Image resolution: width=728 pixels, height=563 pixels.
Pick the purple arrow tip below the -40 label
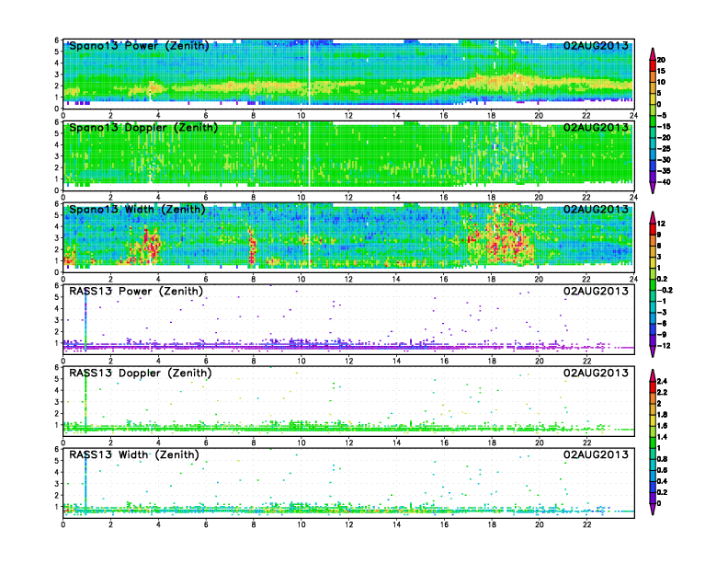point(653,188)
